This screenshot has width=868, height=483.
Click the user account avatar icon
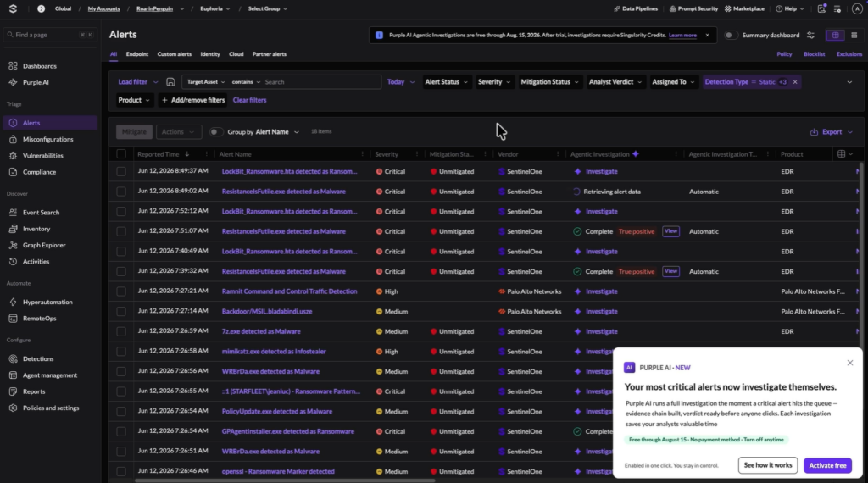(x=857, y=8)
